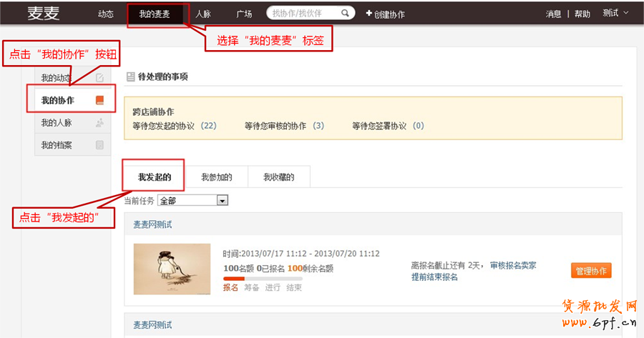Click the 审核报名卖家 link

click(513, 265)
